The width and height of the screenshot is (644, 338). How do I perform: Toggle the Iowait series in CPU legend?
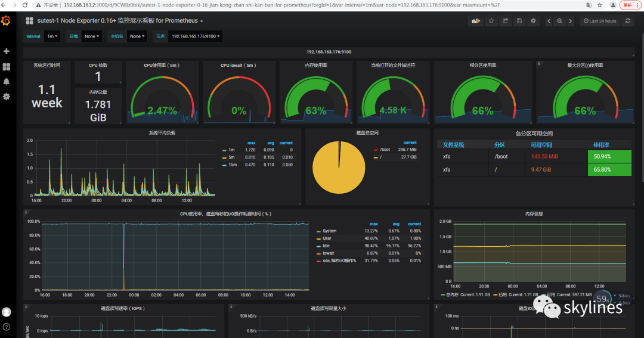pyautogui.click(x=327, y=253)
